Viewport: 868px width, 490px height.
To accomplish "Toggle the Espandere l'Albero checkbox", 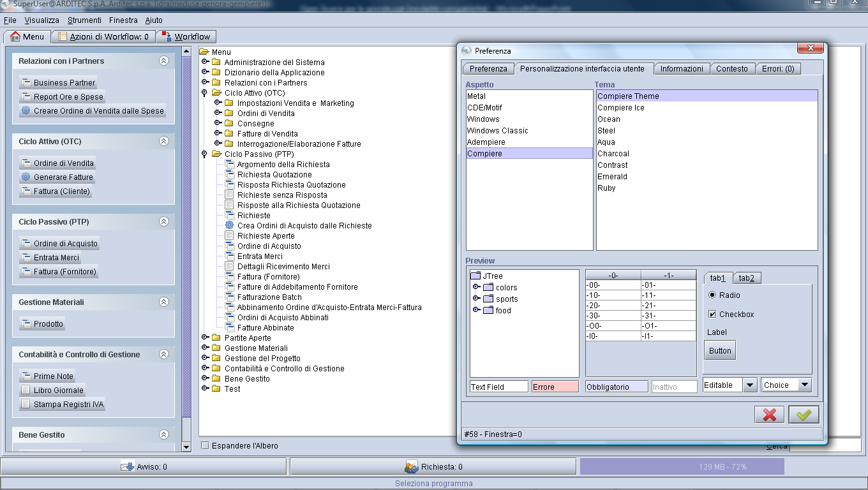I will (x=205, y=445).
